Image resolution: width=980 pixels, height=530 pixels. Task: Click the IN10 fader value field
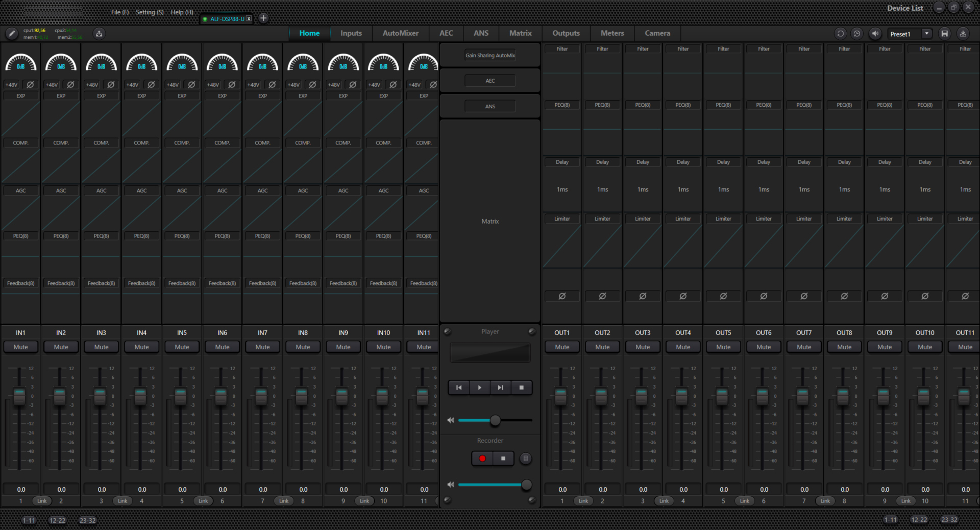click(384, 490)
